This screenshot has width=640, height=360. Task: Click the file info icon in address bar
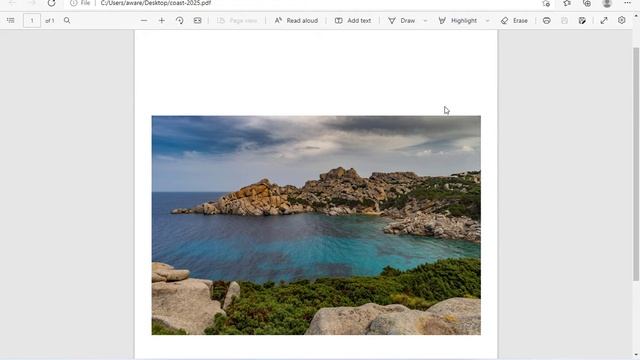pos(73,3)
